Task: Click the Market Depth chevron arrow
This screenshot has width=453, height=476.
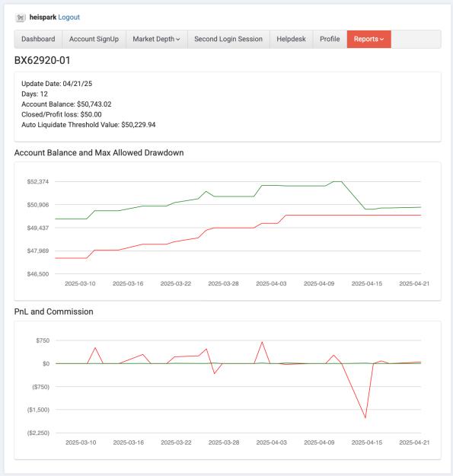Action: coord(178,40)
